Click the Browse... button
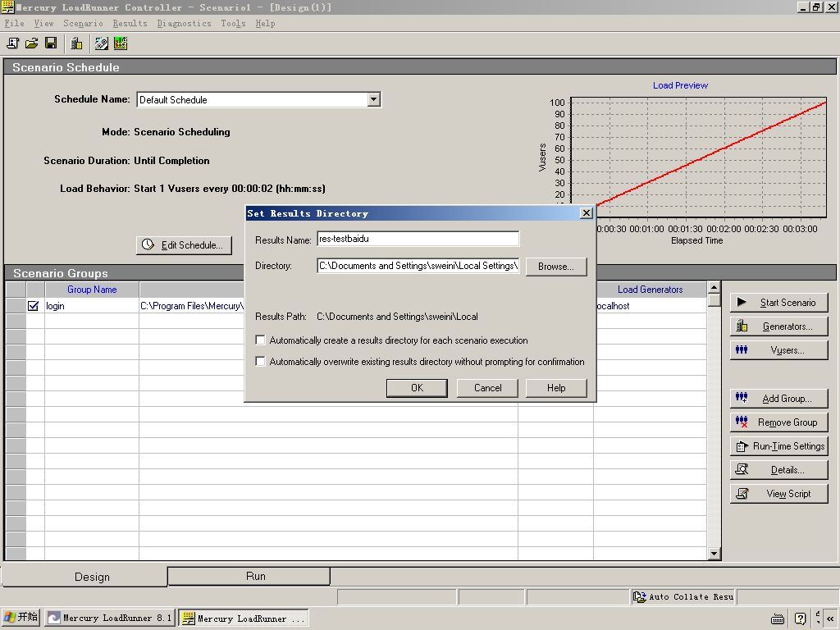Image resolution: width=840 pixels, height=630 pixels. [x=555, y=267]
